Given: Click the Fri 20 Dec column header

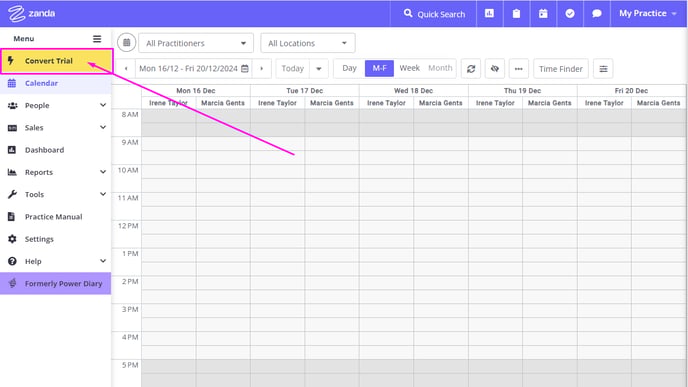Looking at the screenshot, I should click(x=631, y=91).
